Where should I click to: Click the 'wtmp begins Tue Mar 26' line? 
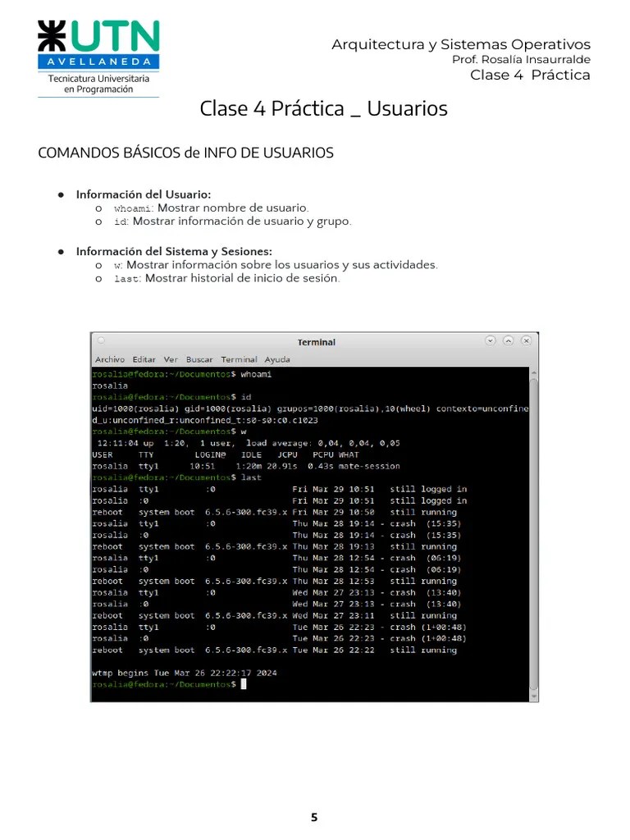[185, 673]
